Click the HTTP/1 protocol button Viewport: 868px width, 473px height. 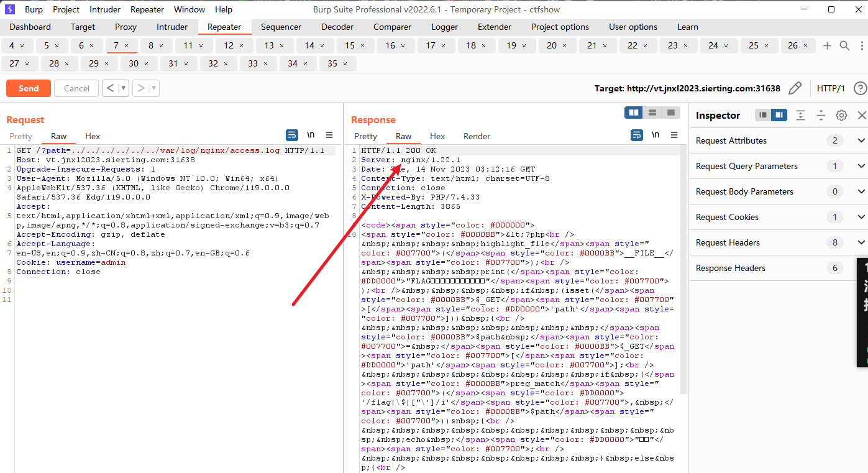pyautogui.click(x=831, y=88)
